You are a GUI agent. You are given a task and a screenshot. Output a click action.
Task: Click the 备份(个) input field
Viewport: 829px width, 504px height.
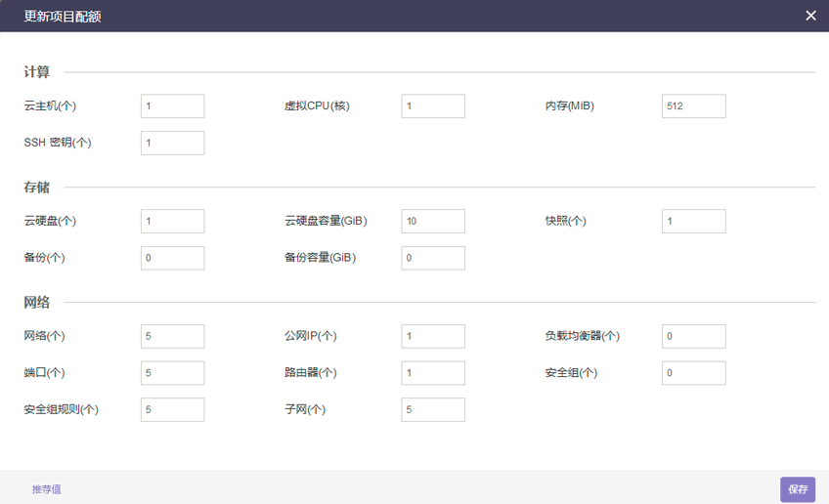click(172, 258)
